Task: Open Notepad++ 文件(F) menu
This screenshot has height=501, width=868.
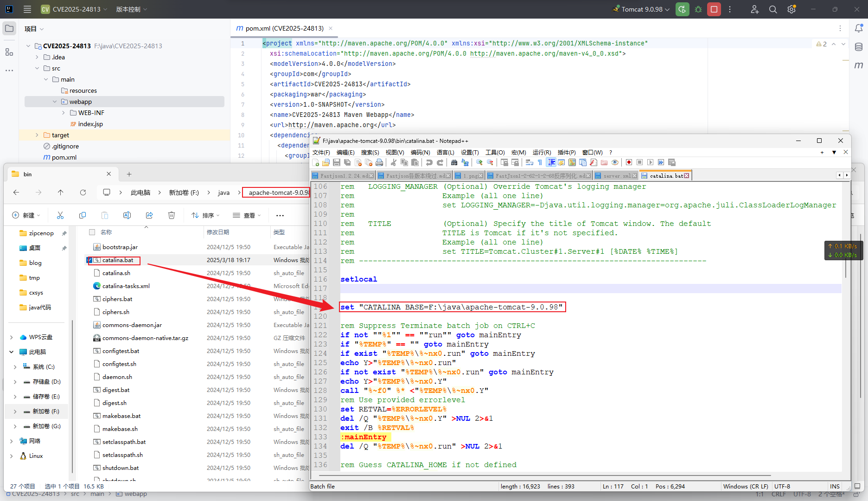Action: (321, 152)
